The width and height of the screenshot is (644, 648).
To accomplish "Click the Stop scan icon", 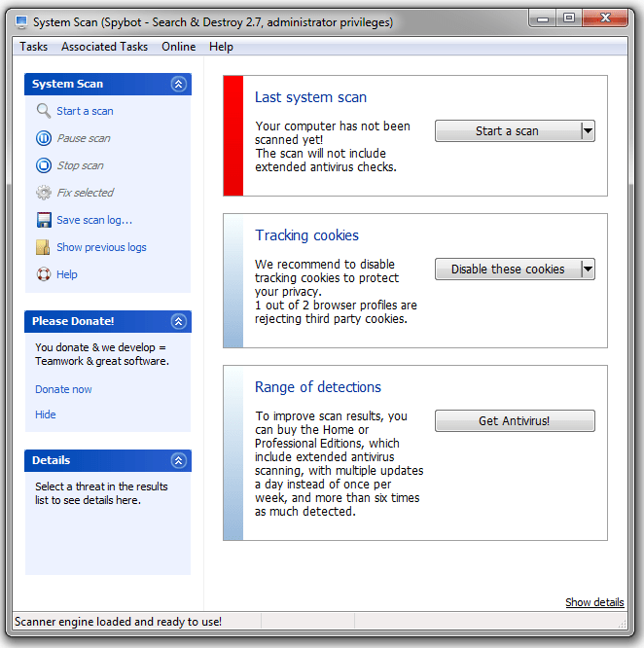I will [x=44, y=165].
